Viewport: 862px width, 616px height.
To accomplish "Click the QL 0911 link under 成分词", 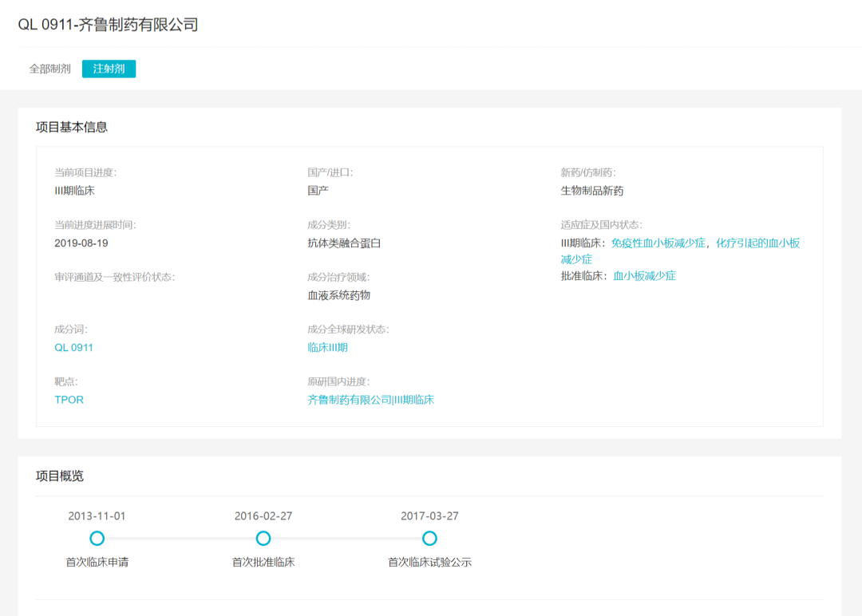I will coord(73,347).
